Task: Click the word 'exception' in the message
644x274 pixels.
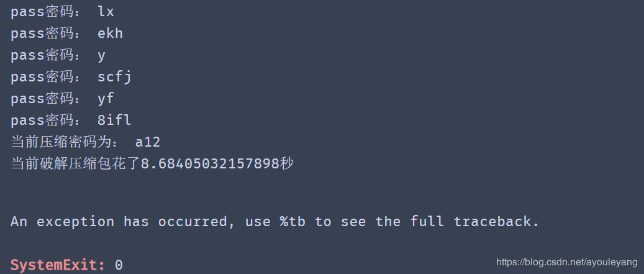Action: point(75,222)
